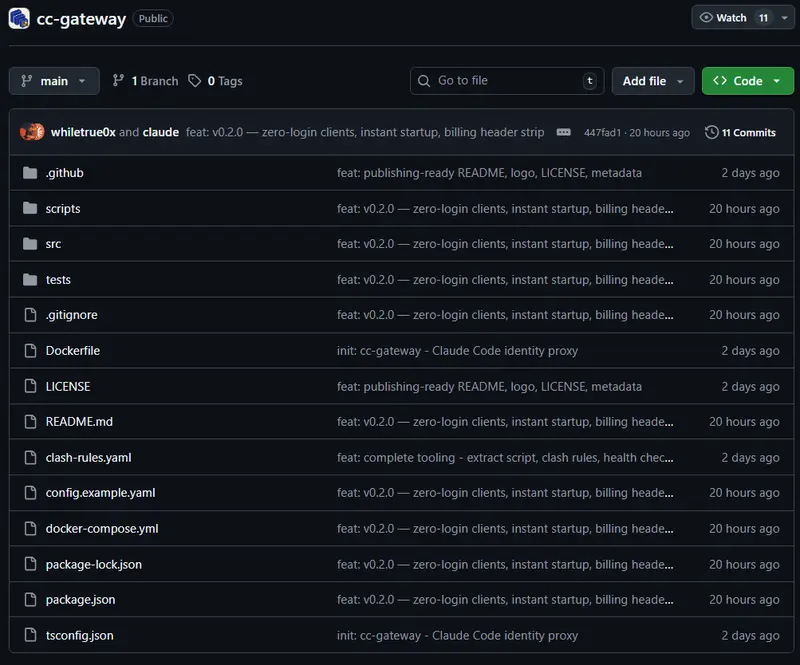Click the file icon for tsconfig.json
The width and height of the screenshot is (800, 665).
[31, 635]
